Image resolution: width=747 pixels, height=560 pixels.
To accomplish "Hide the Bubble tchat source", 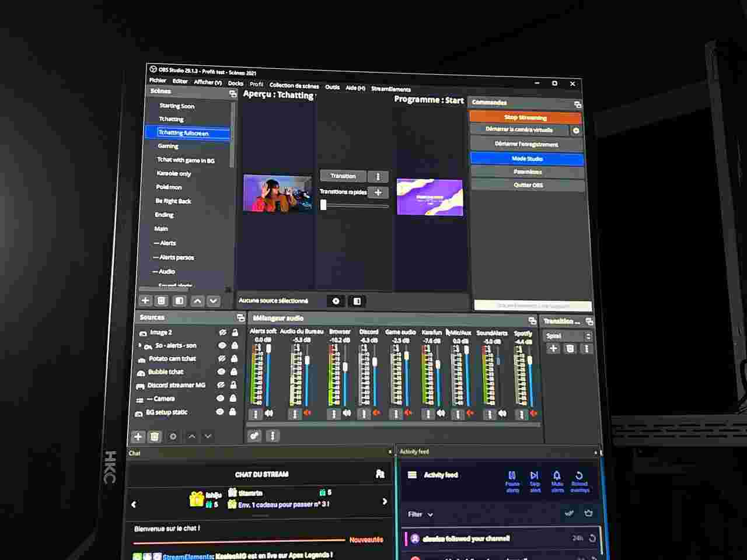I will coord(221,372).
